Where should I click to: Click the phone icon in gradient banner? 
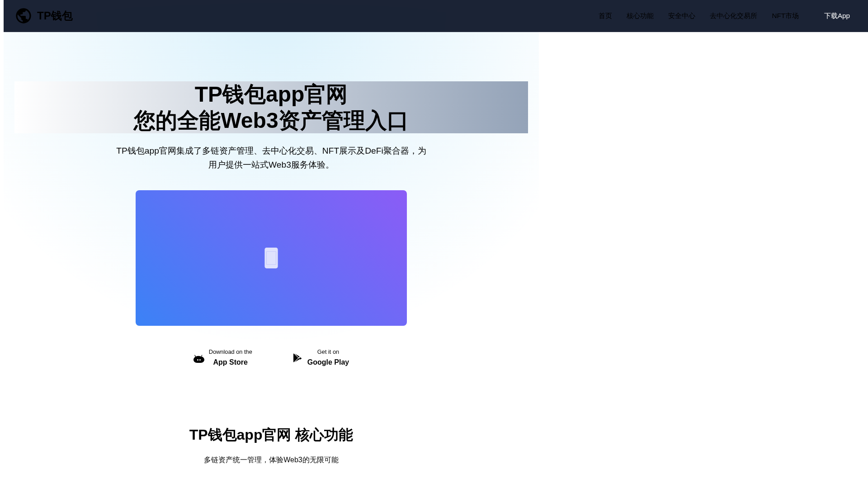pyautogui.click(x=271, y=258)
